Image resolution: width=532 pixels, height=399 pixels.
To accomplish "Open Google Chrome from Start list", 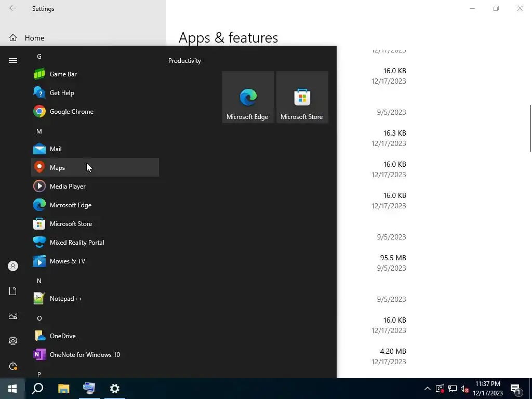I will (x=95, y=111).
